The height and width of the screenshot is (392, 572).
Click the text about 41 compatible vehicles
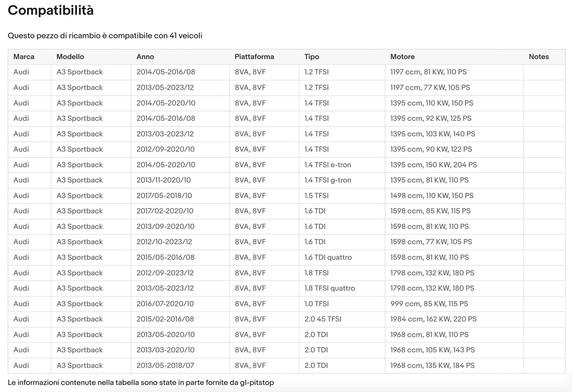coord(105,36)
